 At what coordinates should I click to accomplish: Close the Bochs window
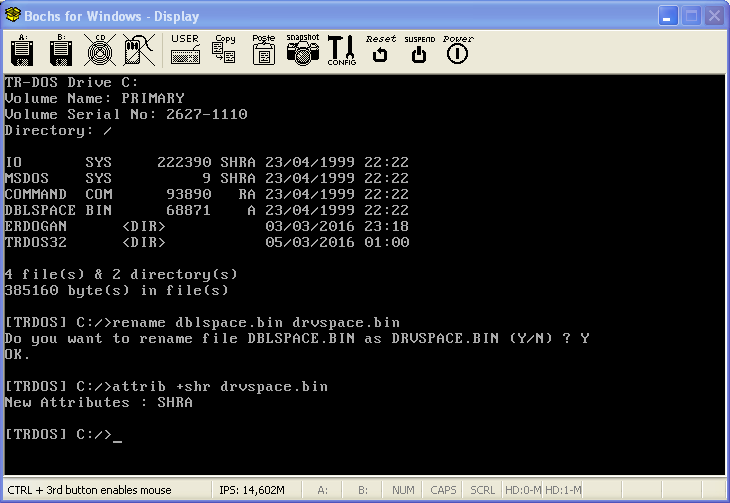714,16
